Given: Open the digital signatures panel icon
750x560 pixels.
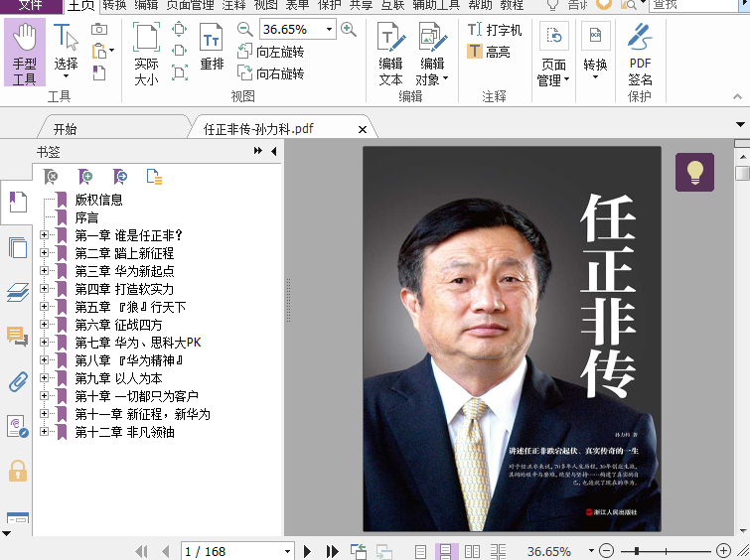Looking at the screenshot, I should [x=18, y=427].
